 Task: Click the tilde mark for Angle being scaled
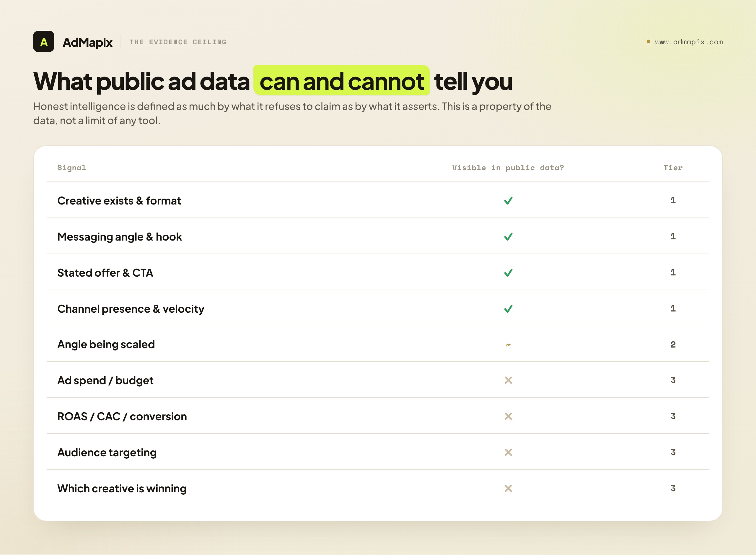click(508, 345)
